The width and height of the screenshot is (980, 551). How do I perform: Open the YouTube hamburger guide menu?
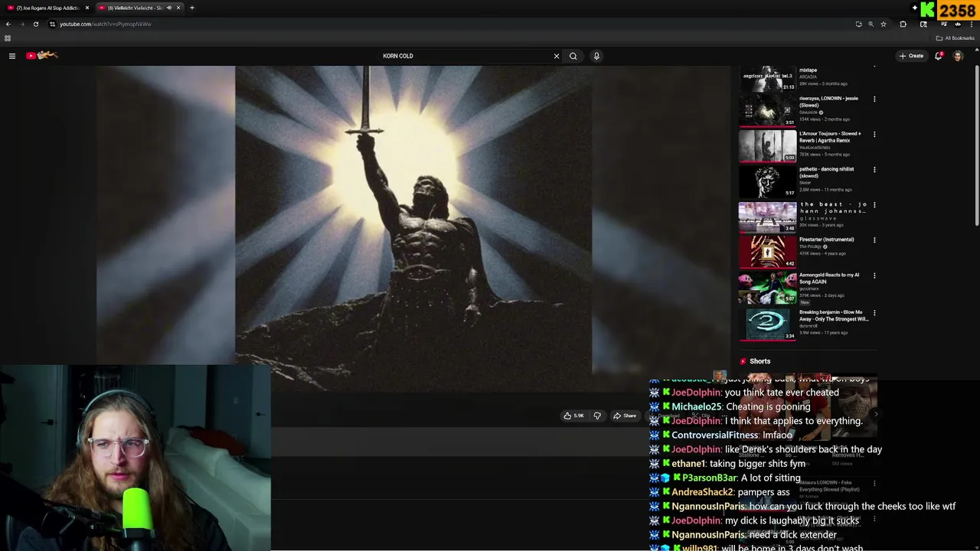(12, 56)
